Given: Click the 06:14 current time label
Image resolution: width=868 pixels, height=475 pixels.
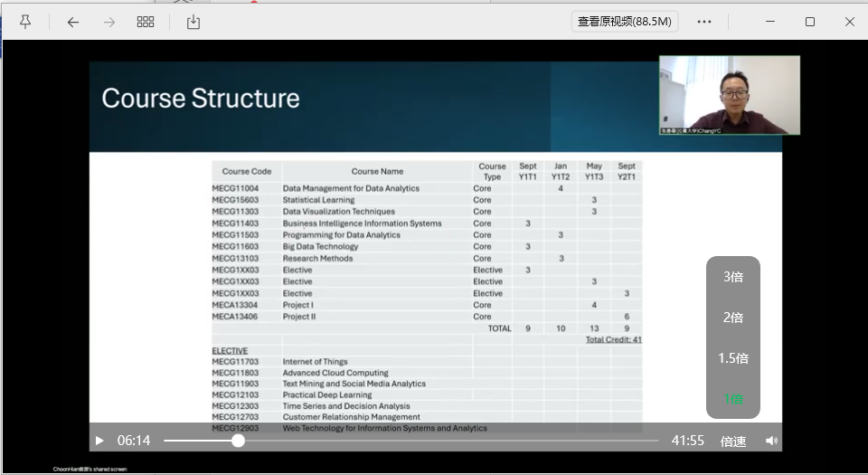Looking at the screenshot, I should (x=134, y=441).
